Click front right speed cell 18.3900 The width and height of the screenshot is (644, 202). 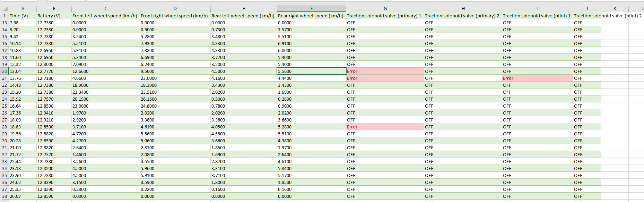point(175,85)
